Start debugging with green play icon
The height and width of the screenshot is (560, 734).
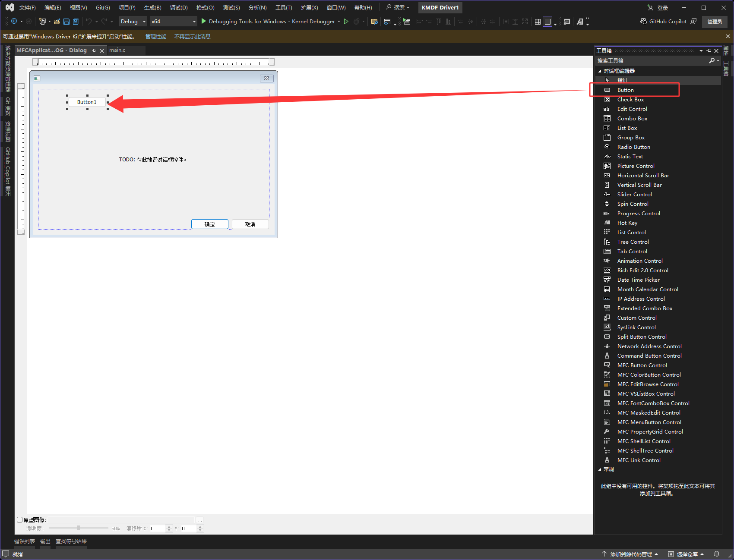click(x=204, y=21)
